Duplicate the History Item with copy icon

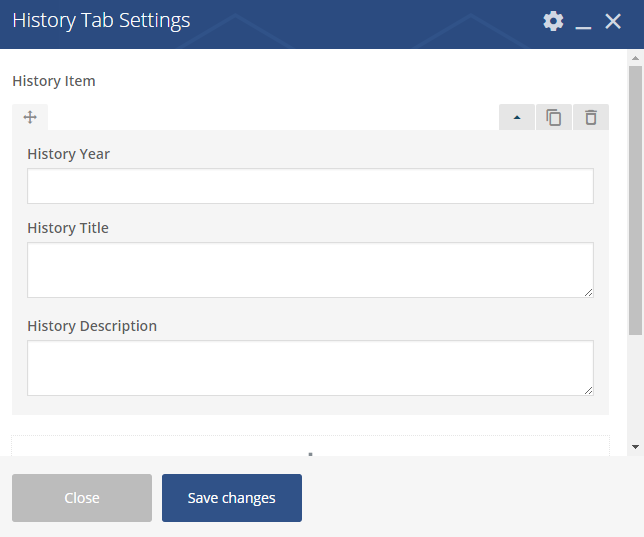pos(554,117)
